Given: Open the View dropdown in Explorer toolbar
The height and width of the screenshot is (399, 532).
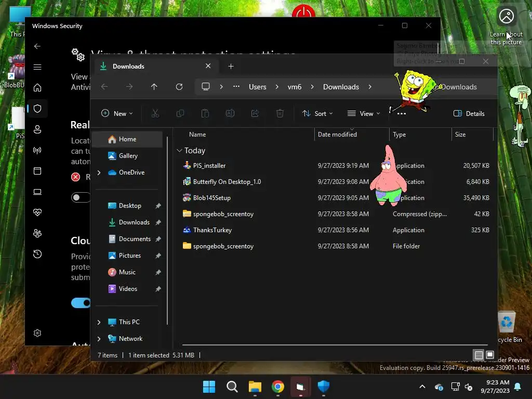Looking at the screenshot, I should coord(364,113).
